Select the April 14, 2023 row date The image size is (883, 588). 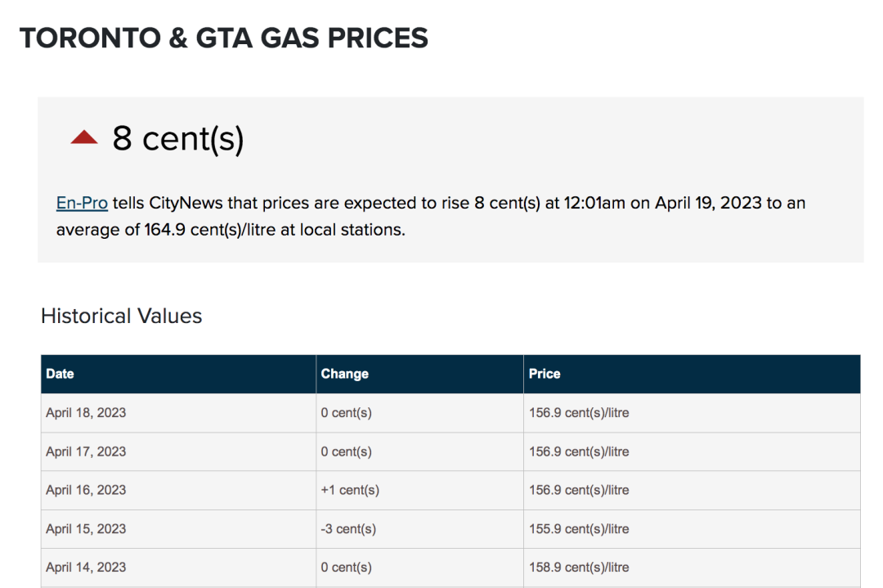pyautogui.click(x=86, y=568)
